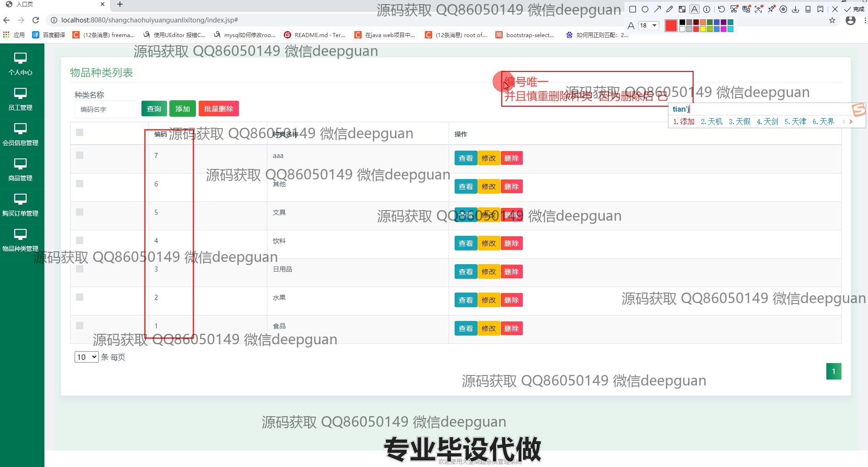Click the undo annotation icon
Image resolution: width=868 pixels, height=467 pixels.
point(722,9)
